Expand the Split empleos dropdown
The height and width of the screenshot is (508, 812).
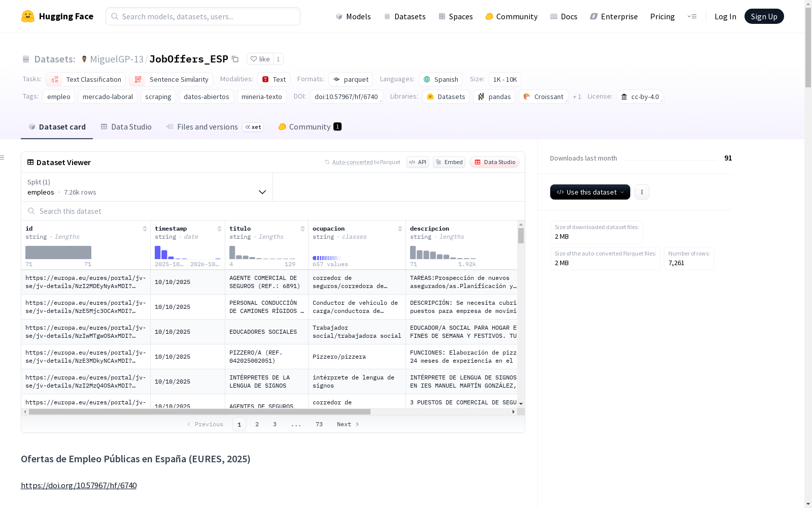(147, 187)
